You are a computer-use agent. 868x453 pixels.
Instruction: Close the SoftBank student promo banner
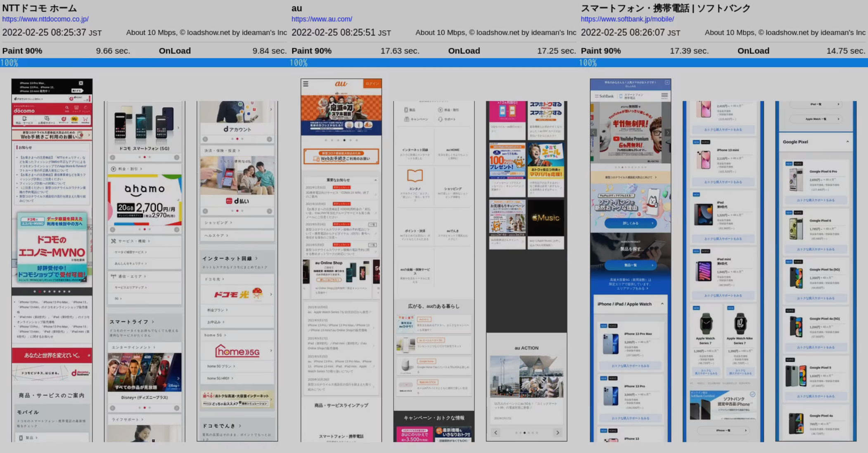[667, 83]
